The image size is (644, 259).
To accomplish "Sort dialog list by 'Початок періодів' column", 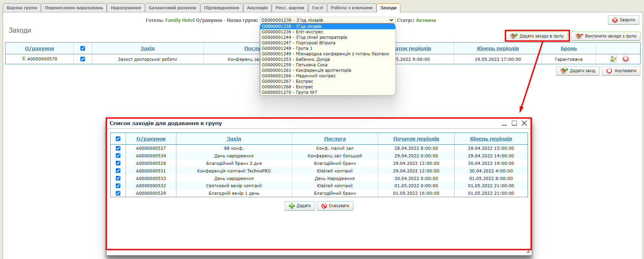I will [416, 139].
